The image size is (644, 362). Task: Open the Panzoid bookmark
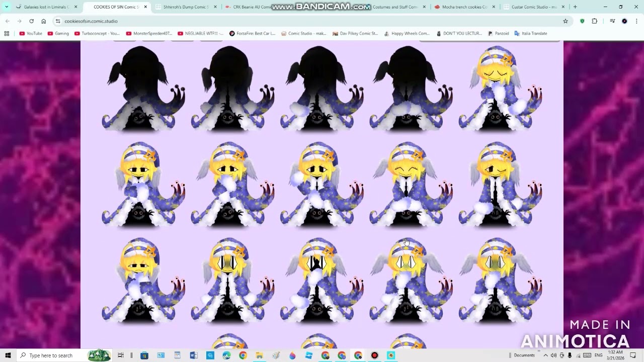[x=498, y=33]
